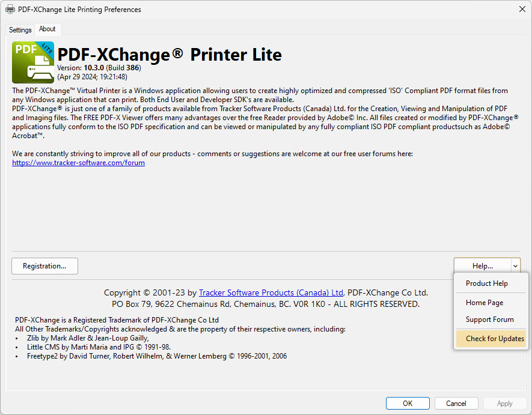
Task: Open Tracker Software Products (Canada) Ltd link
Action: [x=271, y=292]
